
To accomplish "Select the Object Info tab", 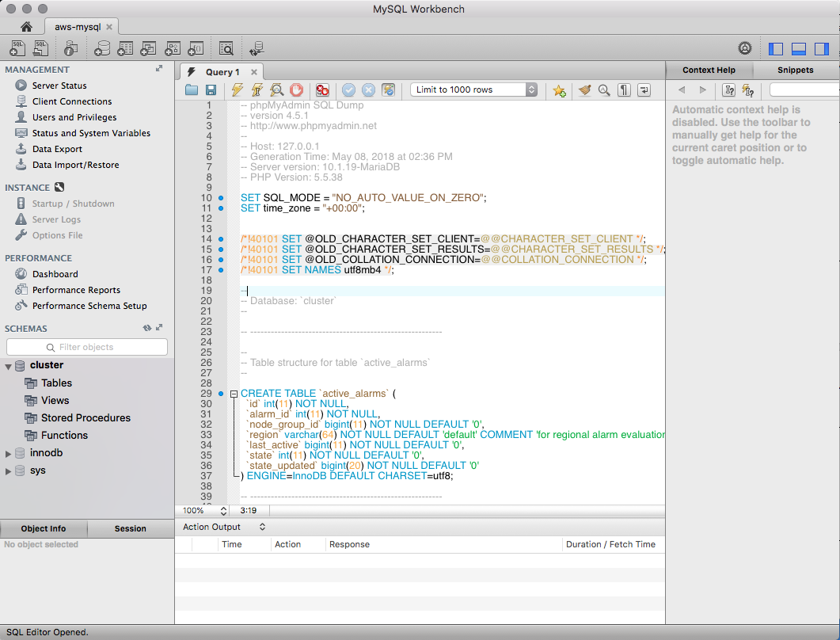I will pyautogui.click(x=44, y=528).
